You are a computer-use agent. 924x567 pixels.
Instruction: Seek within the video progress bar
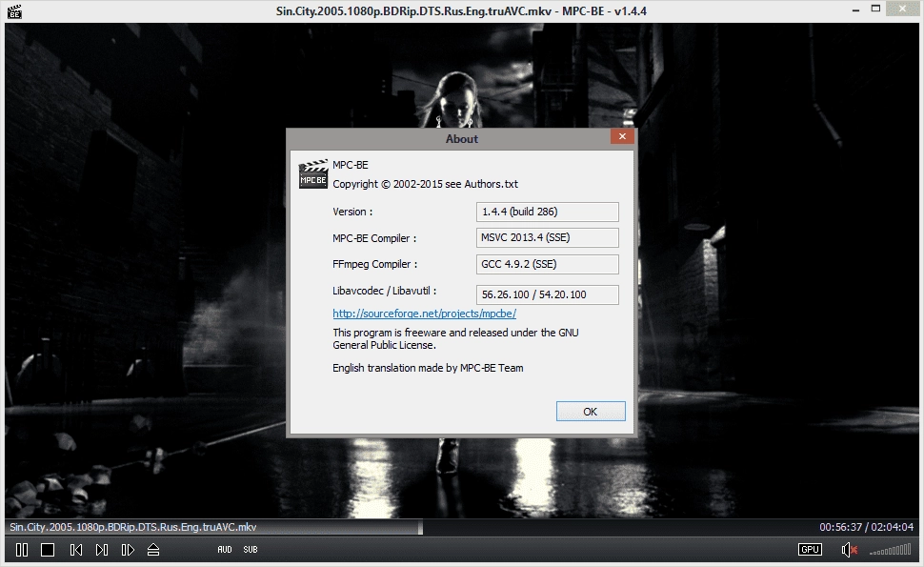[461, 527]
